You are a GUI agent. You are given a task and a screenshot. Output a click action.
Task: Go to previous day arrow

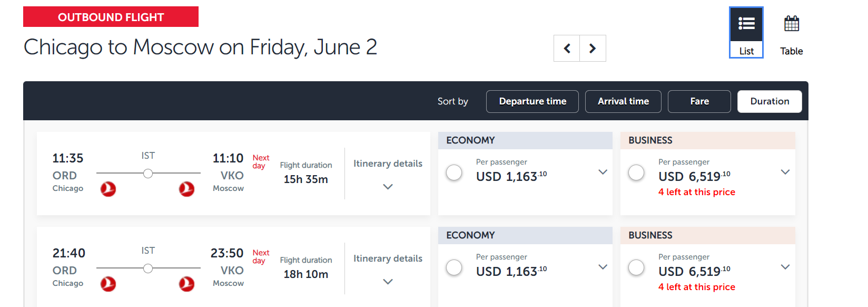point(567,49)
